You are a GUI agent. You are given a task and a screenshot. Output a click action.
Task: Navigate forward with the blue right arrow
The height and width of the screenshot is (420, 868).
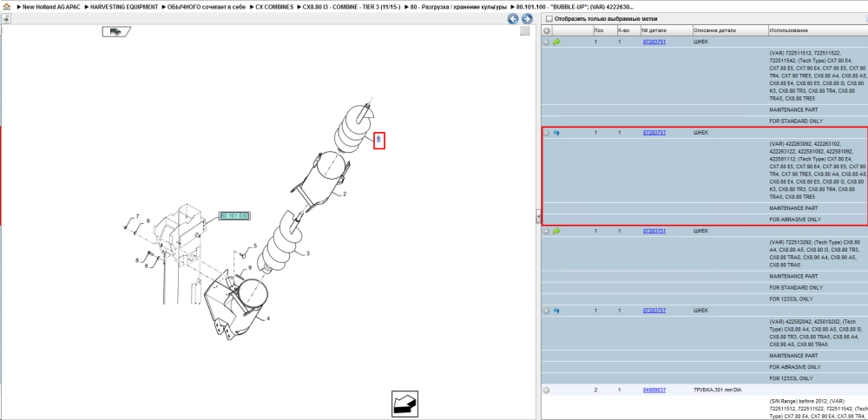tap(527, 19)
